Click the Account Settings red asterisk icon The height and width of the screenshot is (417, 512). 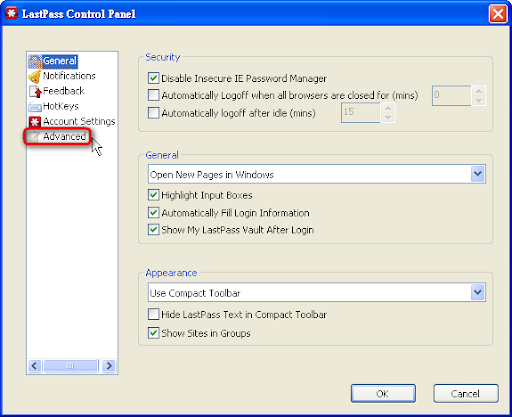click(35, 122)
